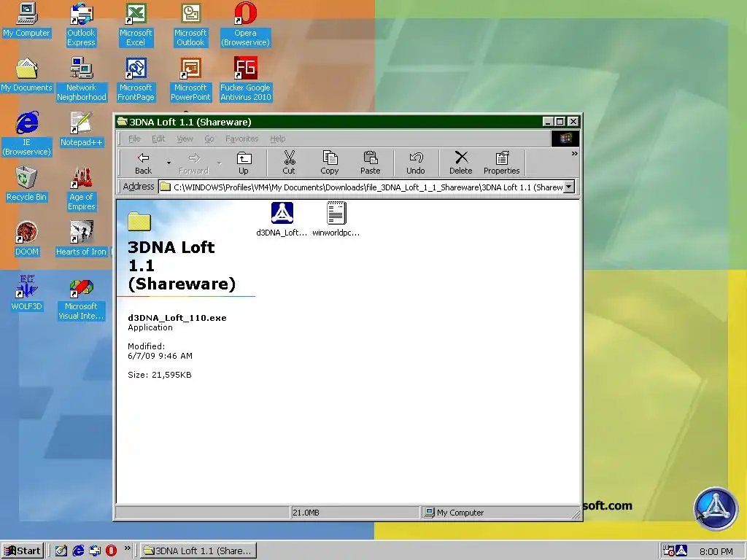Select the Microsoft Outlook desktop shortcut
Screen dimensions: 747x560
pyautogui.click(x=190, y=25)
